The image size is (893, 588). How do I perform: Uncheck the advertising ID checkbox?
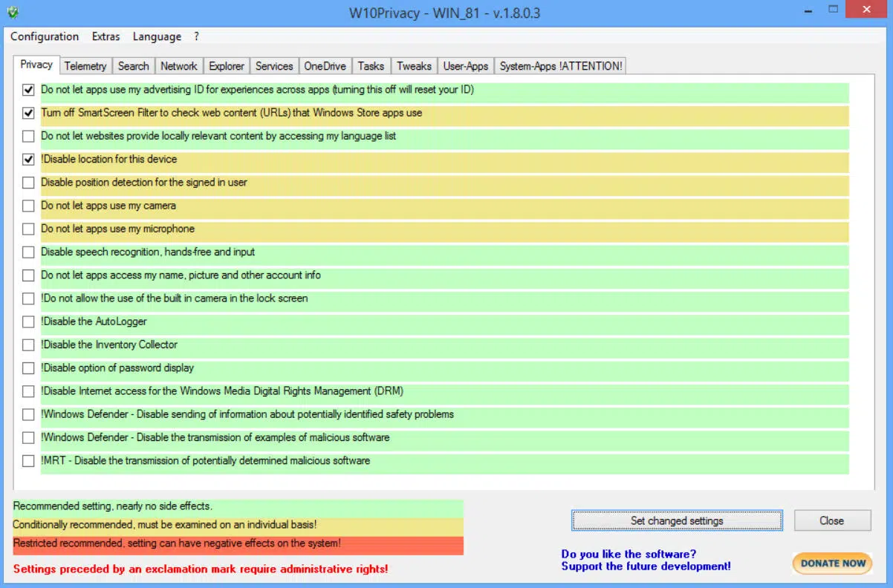pyautogui.click(x=28, y=90)
